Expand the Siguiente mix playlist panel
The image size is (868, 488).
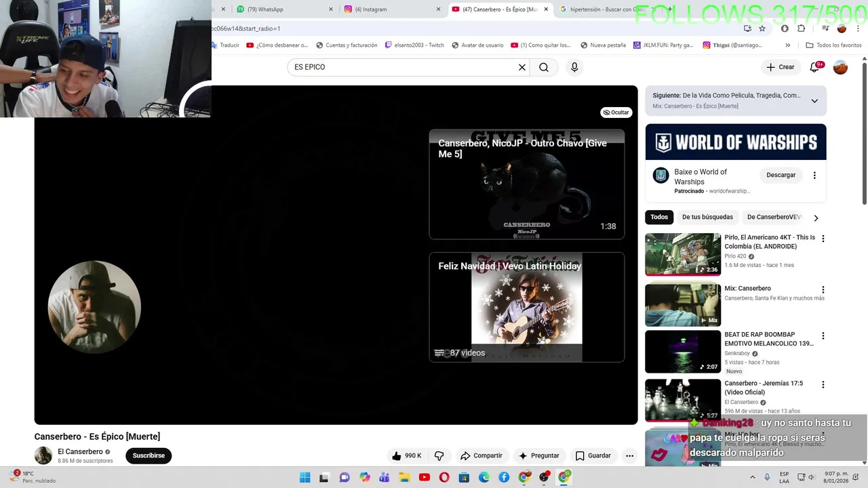click(814, 100)
